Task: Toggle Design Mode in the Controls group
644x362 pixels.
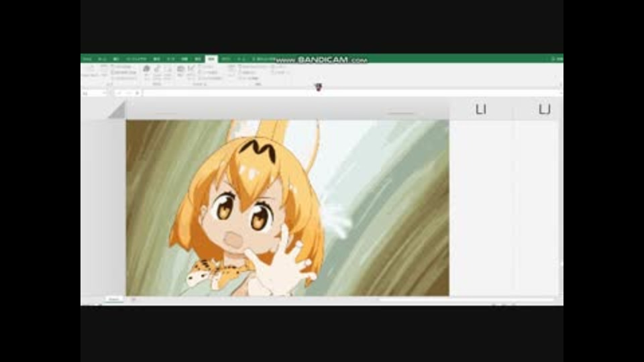Action: click(191, 72)
